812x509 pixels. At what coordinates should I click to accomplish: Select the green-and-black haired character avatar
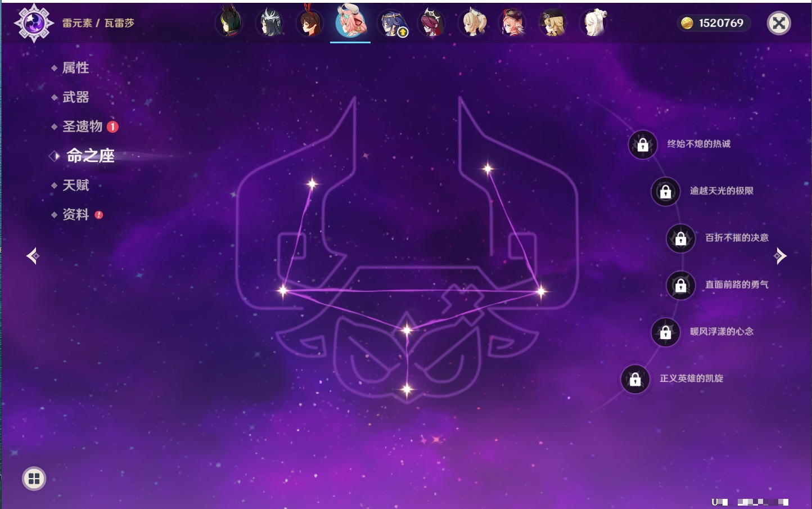click(229, 23)
